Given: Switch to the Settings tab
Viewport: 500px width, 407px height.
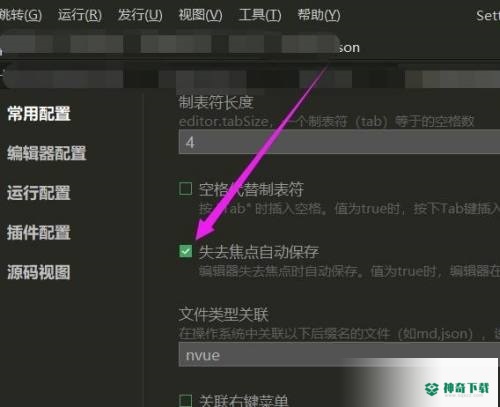Looking at the screenshot, I should coord(488,16).
